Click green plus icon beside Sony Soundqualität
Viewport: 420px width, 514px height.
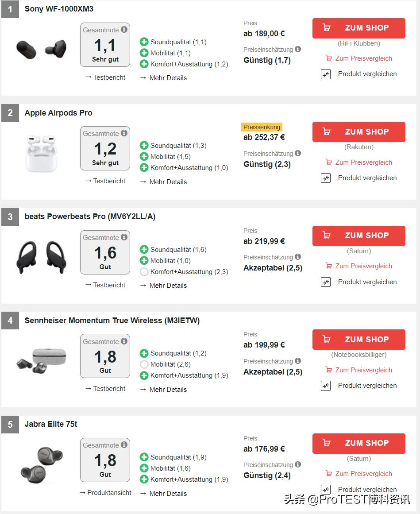(x=144, y=42)
